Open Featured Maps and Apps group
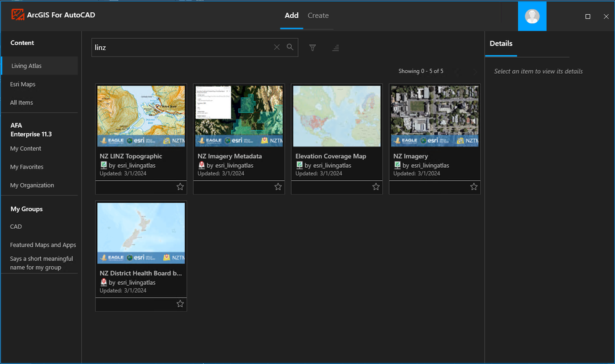Screen dimensions: 615x364 click(x=43, y=245)
